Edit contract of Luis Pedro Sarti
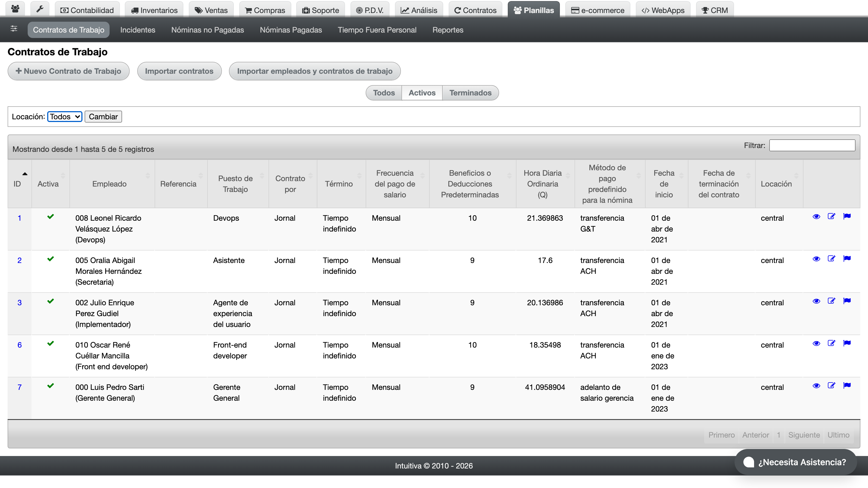This screenshot has height=488, width=868. 831,386
